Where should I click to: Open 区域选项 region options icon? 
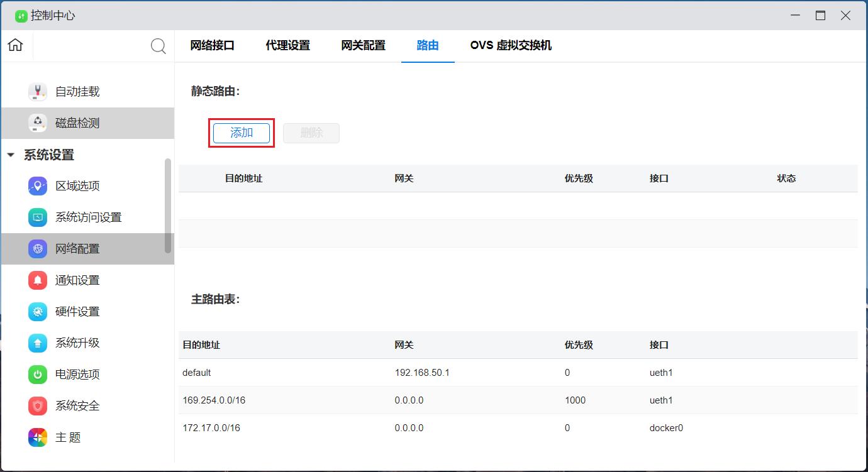tap(38, 186)
